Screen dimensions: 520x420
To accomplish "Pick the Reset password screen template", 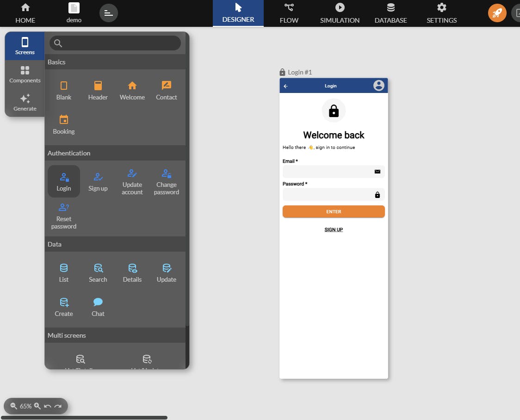I will (64, 216).
